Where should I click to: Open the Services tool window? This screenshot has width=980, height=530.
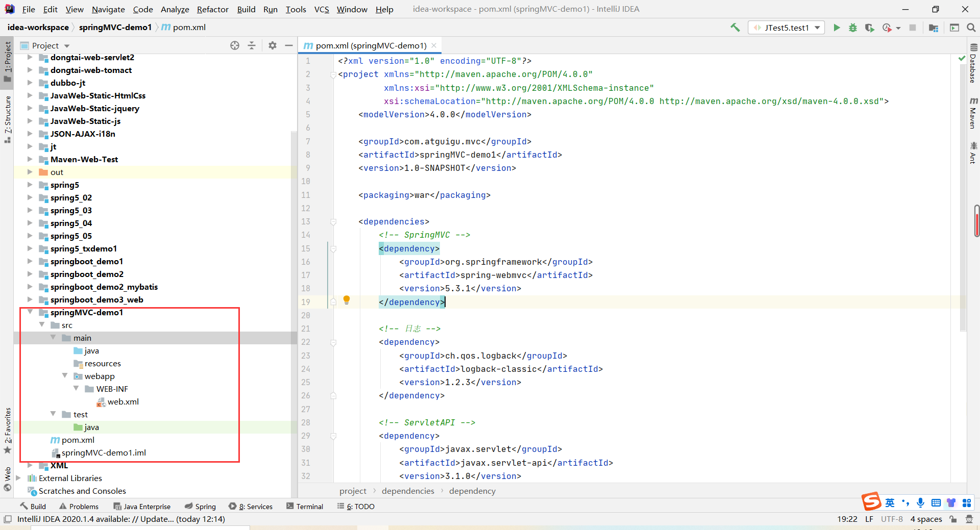tap(251, 507)
